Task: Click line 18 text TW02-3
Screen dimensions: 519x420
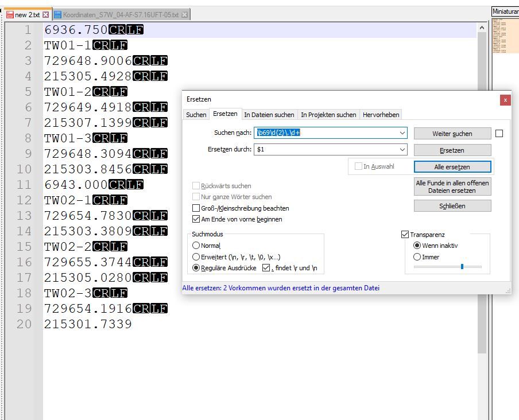Action: [x=68, y=293]
